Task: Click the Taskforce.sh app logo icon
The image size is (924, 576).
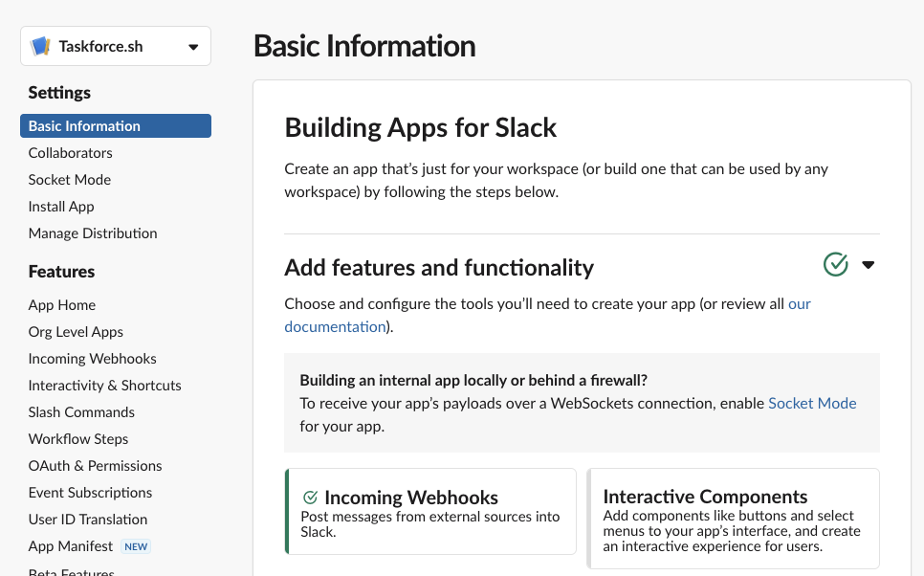Action: 40,46
